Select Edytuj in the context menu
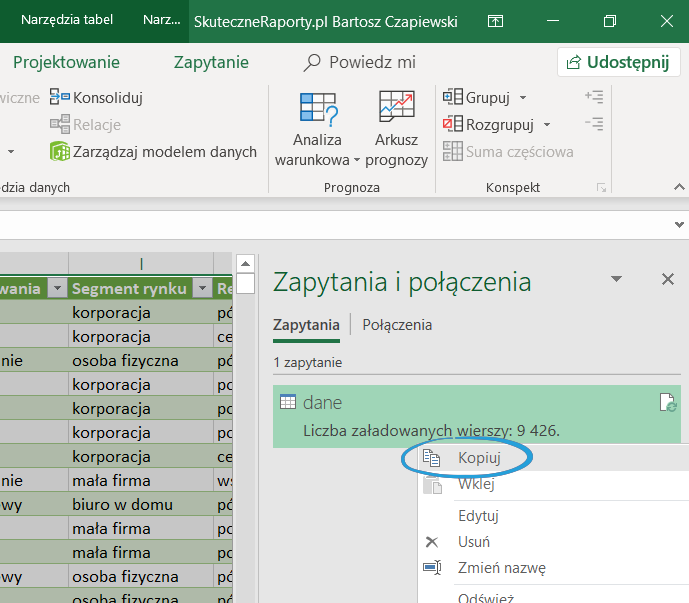This screenshot has width=689, height=603. point(478,516)
